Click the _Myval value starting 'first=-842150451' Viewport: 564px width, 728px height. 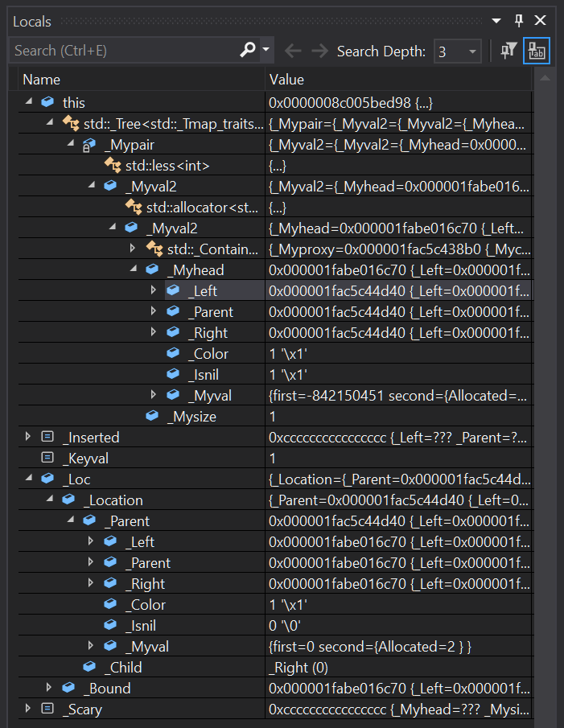pos(397,396)
